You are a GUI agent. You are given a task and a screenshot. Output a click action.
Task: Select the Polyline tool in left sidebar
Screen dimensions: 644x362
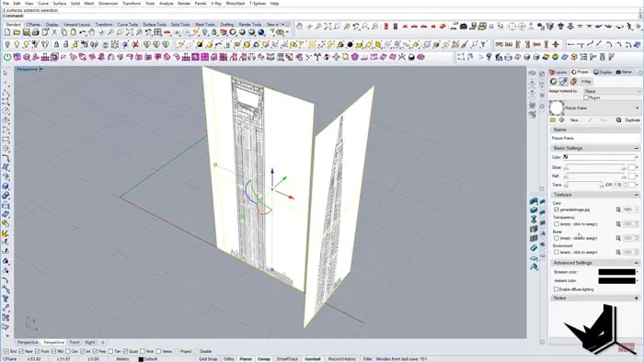coord(6,92)
